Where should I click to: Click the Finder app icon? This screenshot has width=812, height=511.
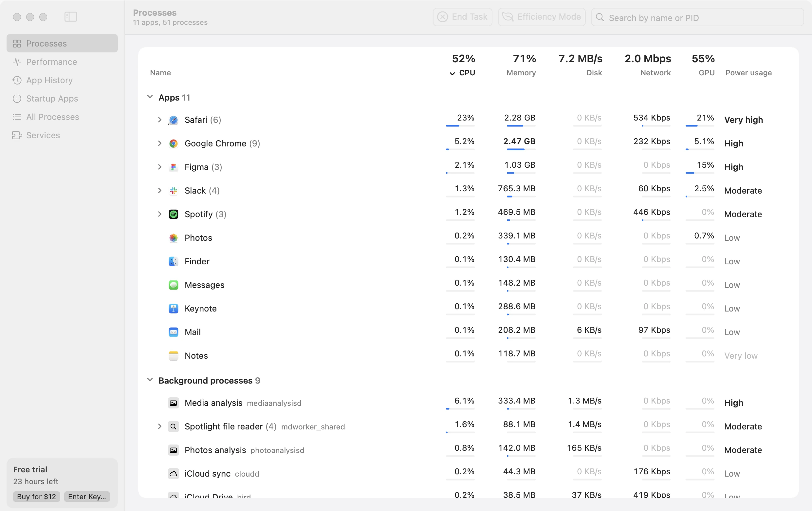coord(173,261)
